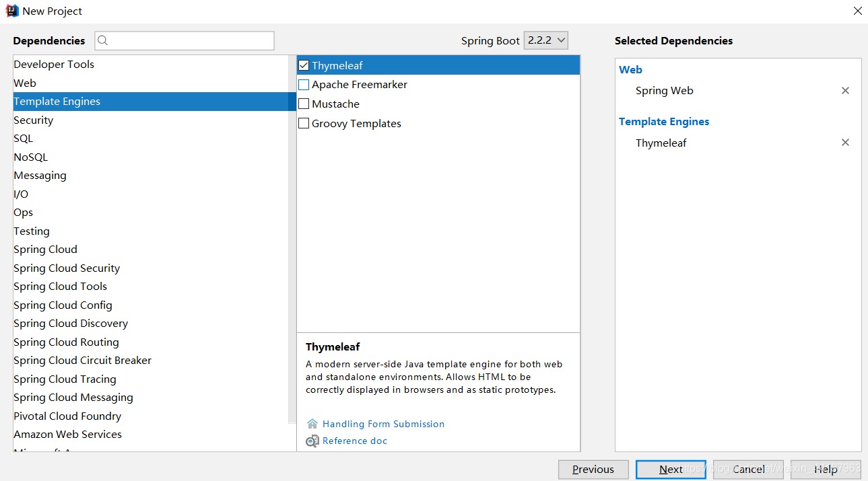Choose the Ops category
The height and width of the screenshot is (481, 868).
tap(152, 213)
